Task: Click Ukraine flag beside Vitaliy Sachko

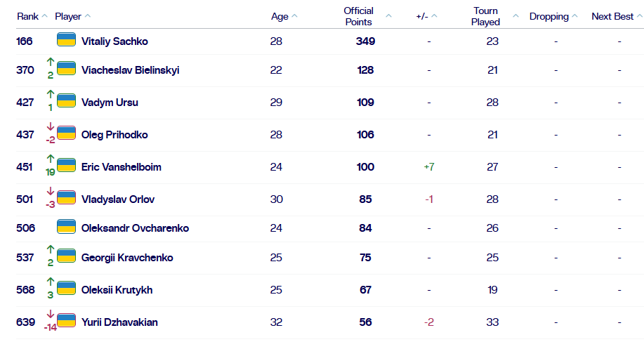Action: pyautogui.click(x=66, y=41)
